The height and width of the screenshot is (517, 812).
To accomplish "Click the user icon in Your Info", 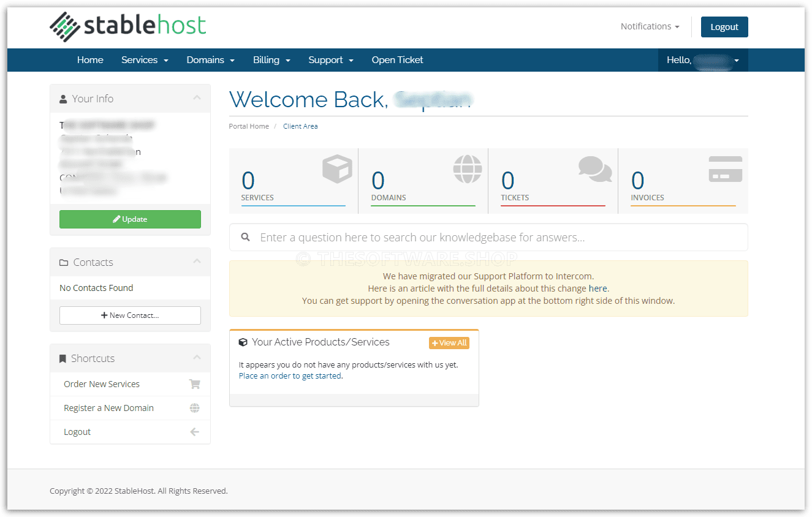I will [x=63, y=99].
